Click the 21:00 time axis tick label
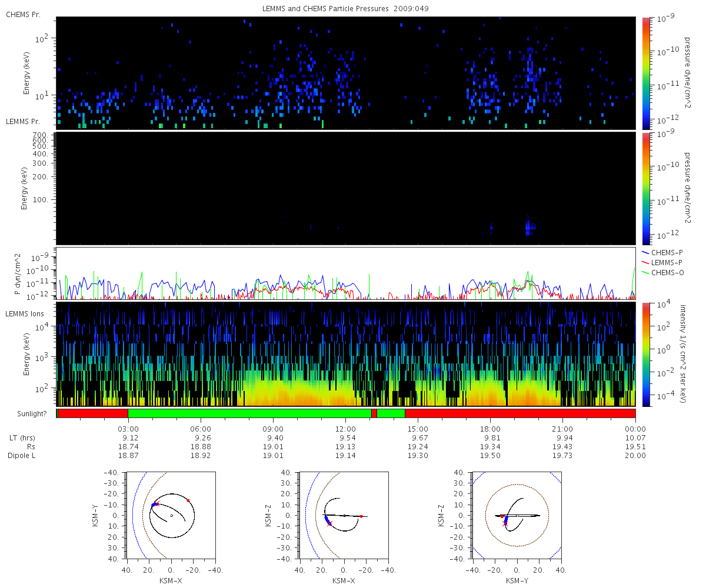Screen dimensions: 706x588 (563, 428)
